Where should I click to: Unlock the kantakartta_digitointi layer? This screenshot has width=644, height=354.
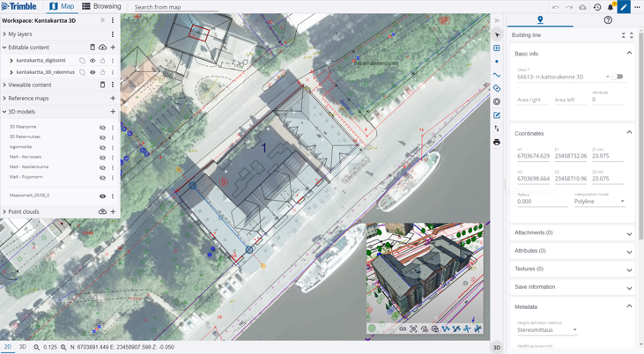tap(103, 61)
